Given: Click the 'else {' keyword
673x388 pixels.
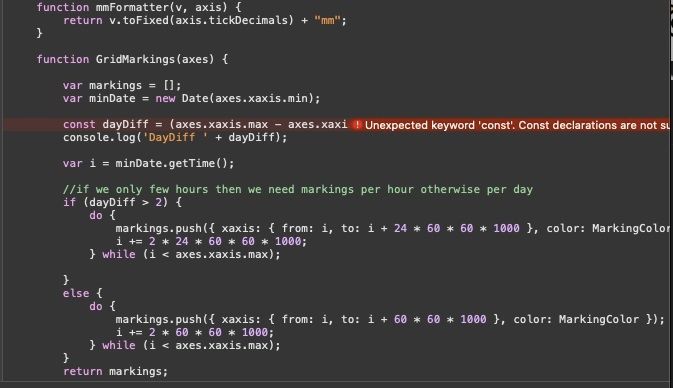Looking at the screenshot, I should [83, 294].
